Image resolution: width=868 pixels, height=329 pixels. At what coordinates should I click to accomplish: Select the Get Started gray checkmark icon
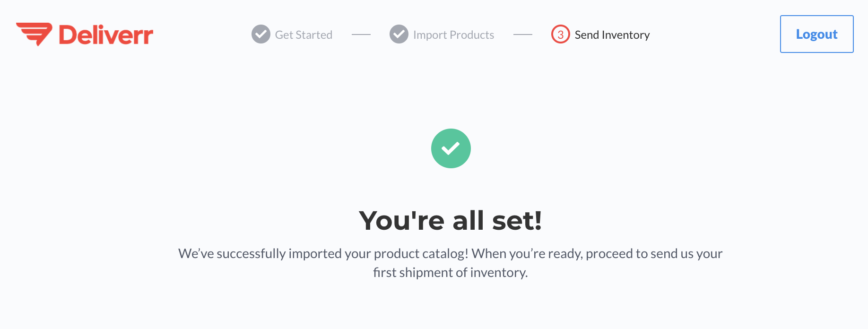261,34
